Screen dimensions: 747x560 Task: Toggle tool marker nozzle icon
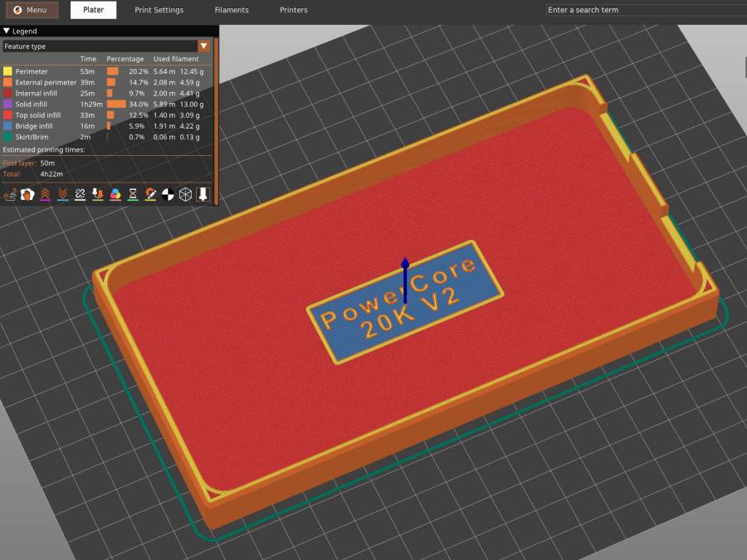tap(203, 194)
